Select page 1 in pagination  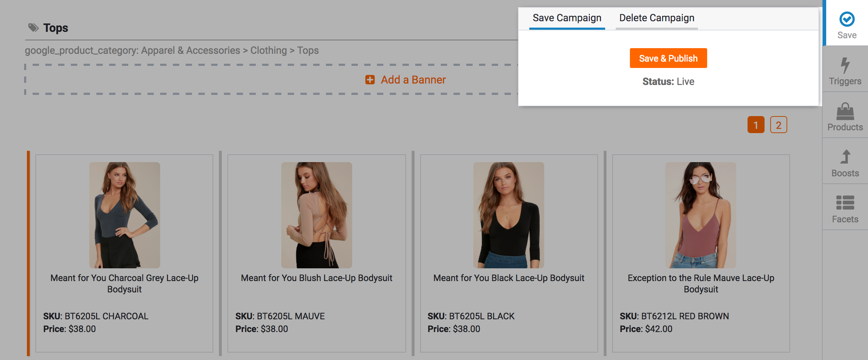pyautogui.click(x=756, y=125)
